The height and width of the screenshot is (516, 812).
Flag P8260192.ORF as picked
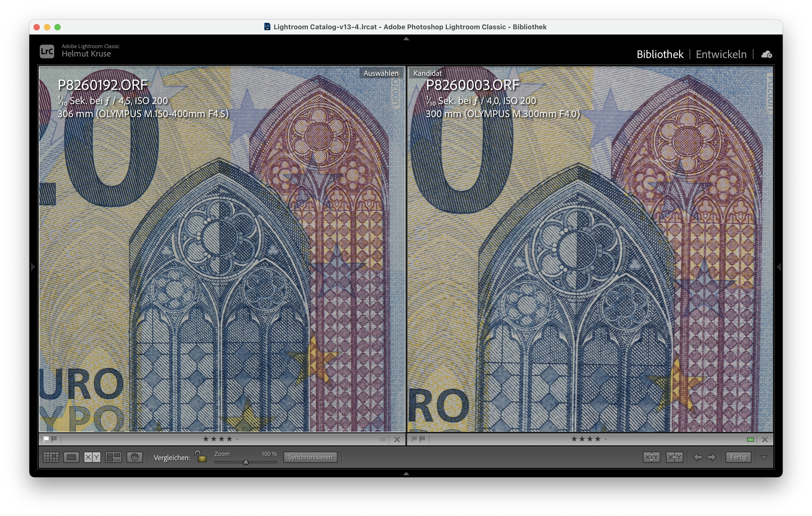(46, 439)
